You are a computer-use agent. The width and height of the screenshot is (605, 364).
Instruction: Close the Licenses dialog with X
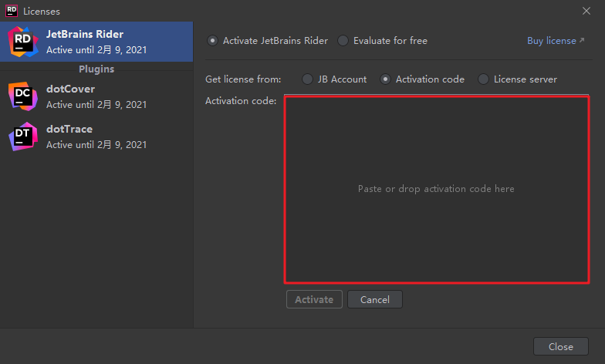(586, 11)
